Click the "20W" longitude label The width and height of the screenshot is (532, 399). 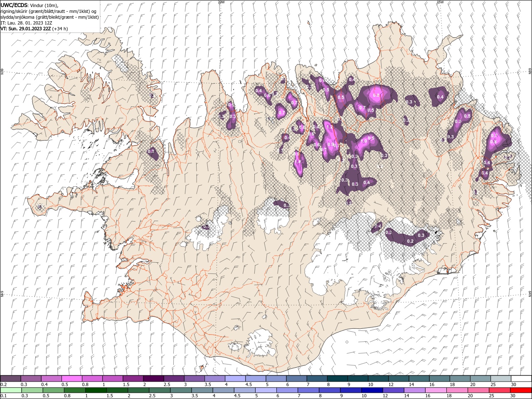(221, 2)
